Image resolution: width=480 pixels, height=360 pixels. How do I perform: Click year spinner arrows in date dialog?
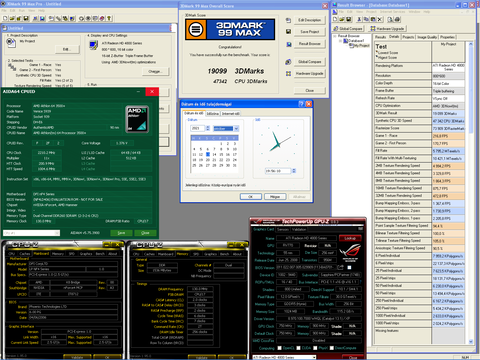208,128
